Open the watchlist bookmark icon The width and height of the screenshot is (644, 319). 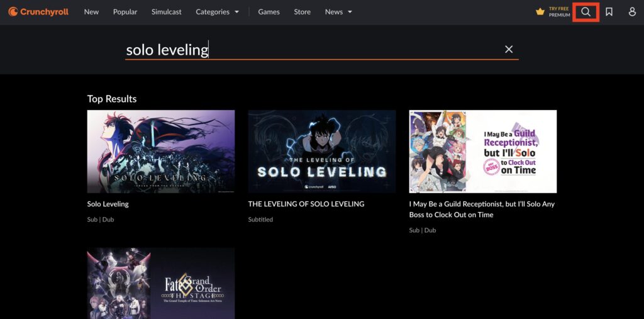click(609, 12)
